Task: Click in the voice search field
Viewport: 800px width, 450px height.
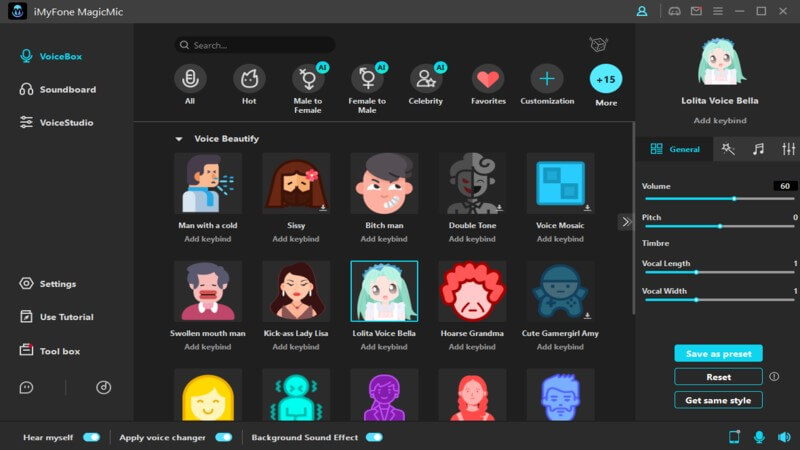Action: [255, 45]
